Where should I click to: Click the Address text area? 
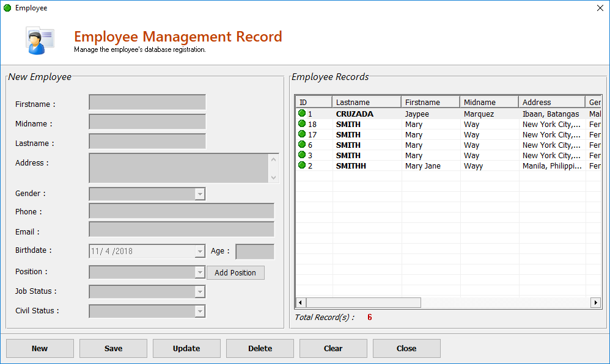point(179,168)
